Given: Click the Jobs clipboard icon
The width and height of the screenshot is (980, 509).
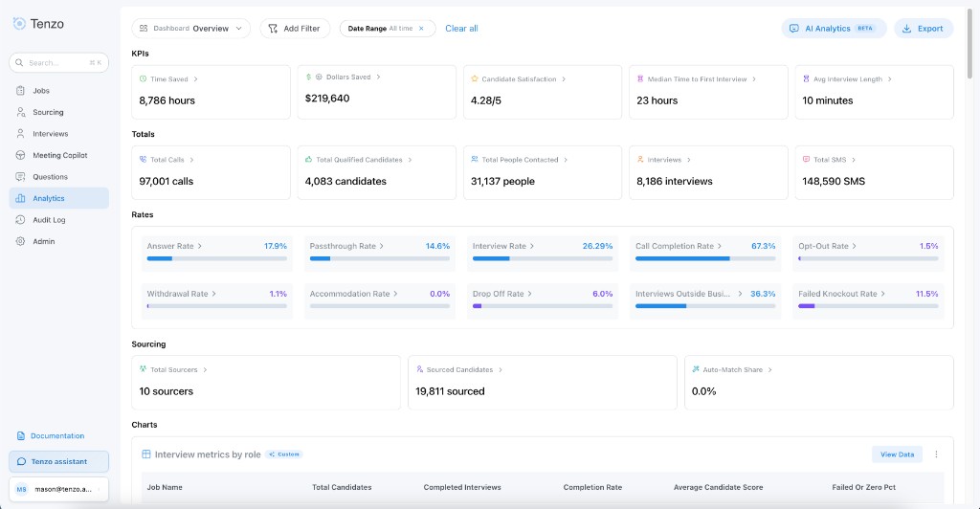Looking at the screenshot, I should coord(20,91).
